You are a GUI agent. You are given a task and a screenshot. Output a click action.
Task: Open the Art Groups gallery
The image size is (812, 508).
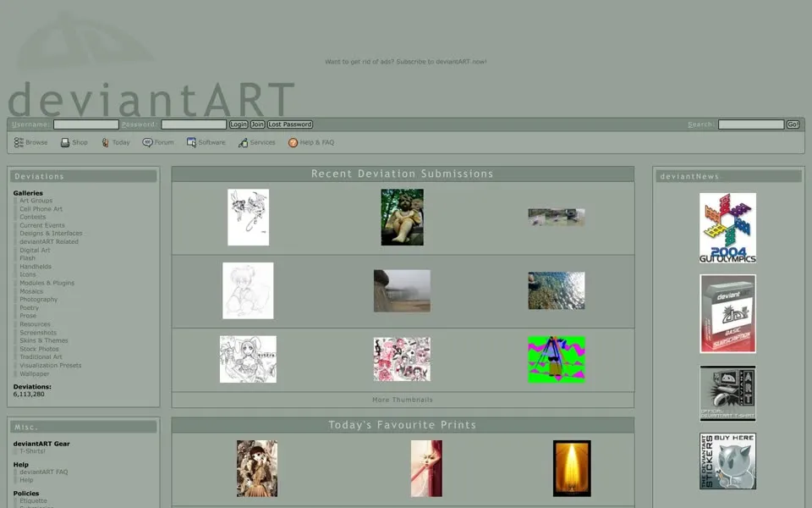pos(36,201)
